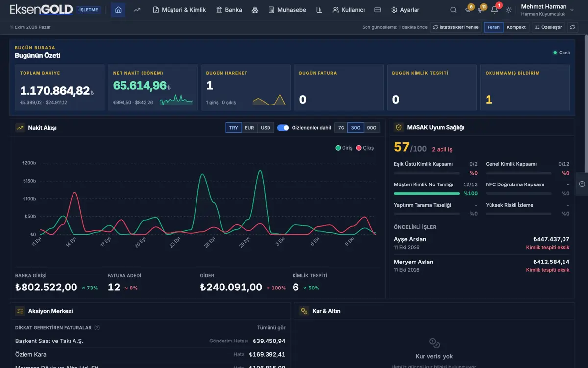The height and width of the screenshot is (368, 588).
Task: Select the USD currency option
Action: [266, 128]
